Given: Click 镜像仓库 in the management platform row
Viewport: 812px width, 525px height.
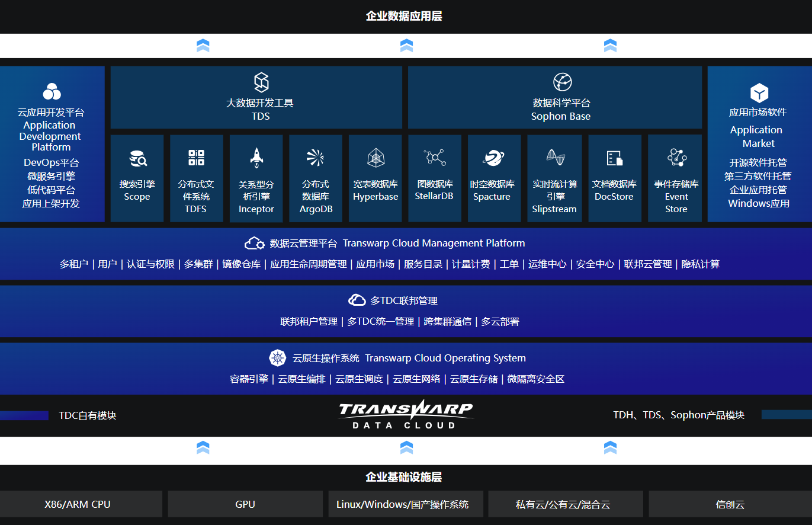Looking at the screenshot, I should 242,264.
